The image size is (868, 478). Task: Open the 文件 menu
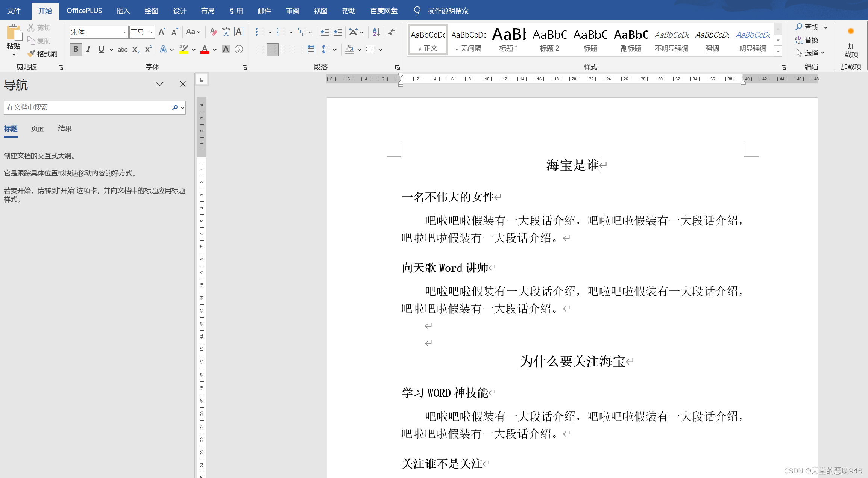point(14,11)
